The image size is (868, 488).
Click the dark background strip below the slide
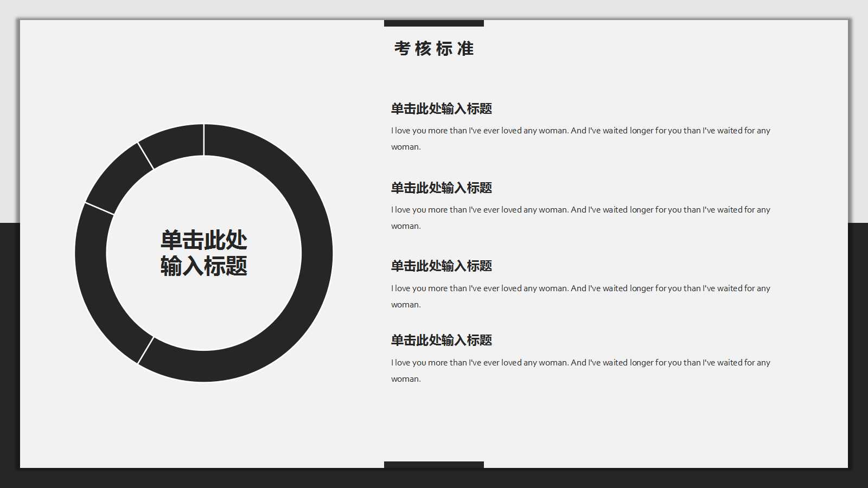tap(434, 478)
